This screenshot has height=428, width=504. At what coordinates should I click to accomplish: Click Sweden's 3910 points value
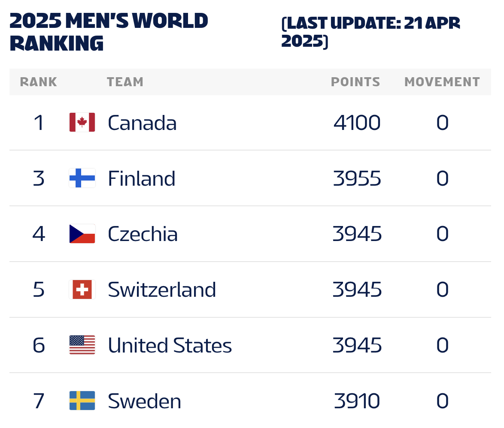tap(357, 402)
